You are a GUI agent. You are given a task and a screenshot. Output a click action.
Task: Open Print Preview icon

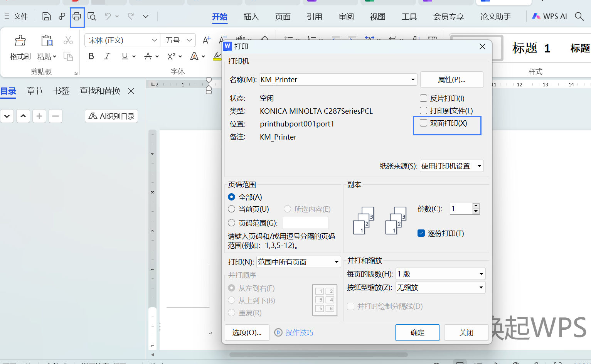coord(92,16)
